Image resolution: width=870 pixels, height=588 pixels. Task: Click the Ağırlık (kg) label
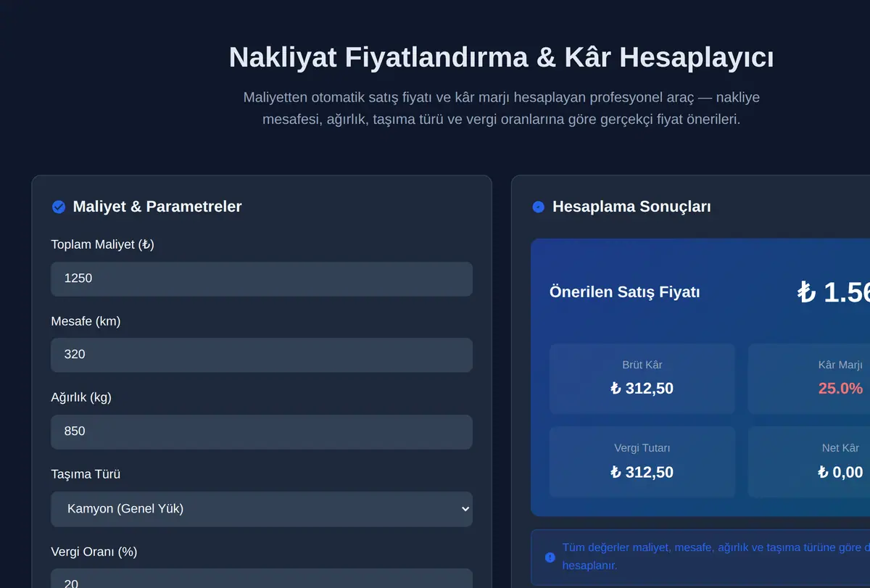(81, 397)
